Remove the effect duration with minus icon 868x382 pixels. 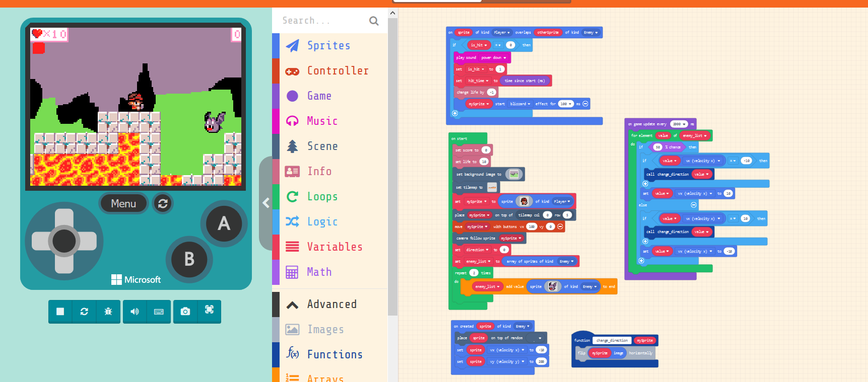[585, 104]
